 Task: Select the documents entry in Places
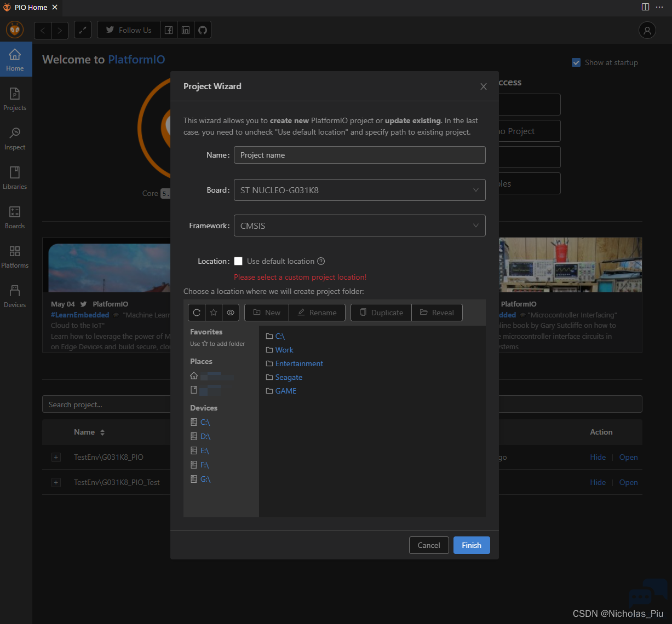(x=205, y=390)
